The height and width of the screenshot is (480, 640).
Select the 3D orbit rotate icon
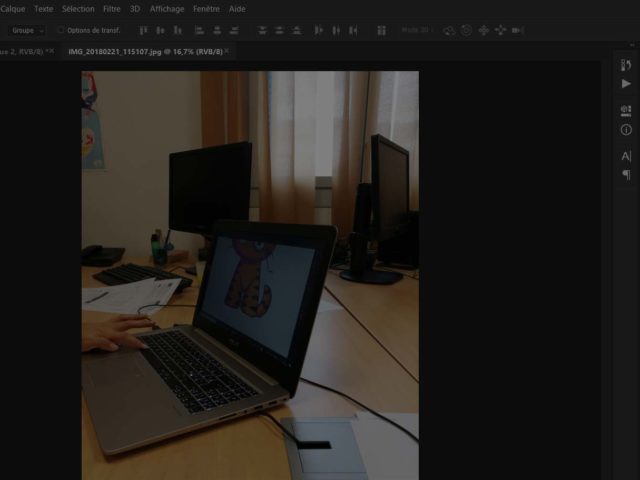pyautogui.click(x=449, y=30)
